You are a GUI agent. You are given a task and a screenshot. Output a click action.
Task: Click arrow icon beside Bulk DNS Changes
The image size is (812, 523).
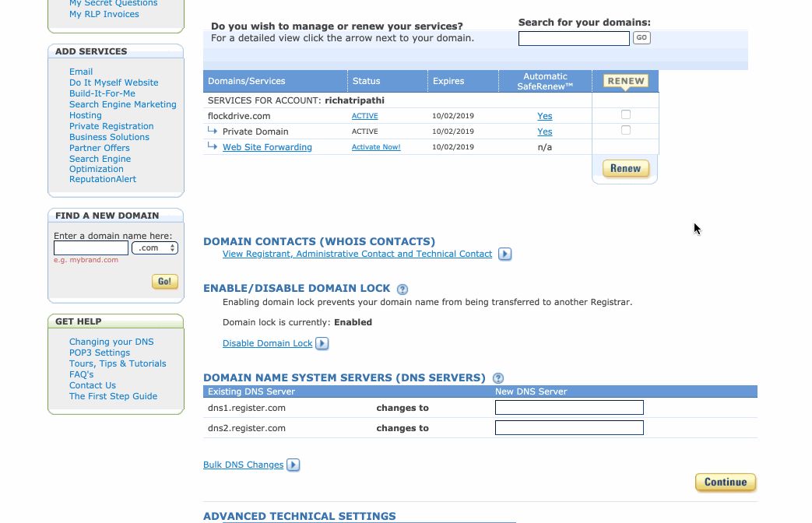(293, 465)
